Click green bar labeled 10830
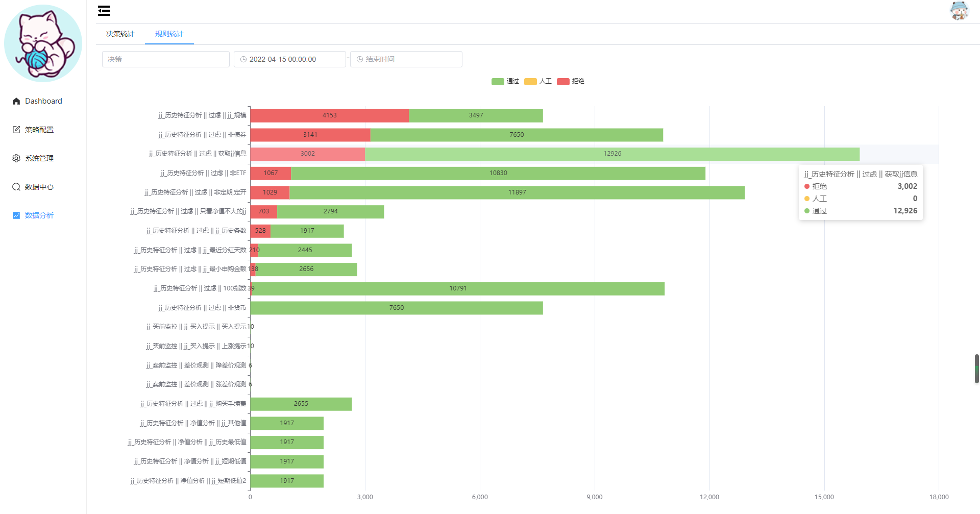This screenshot has width=980, height=514. coord(498,174)
